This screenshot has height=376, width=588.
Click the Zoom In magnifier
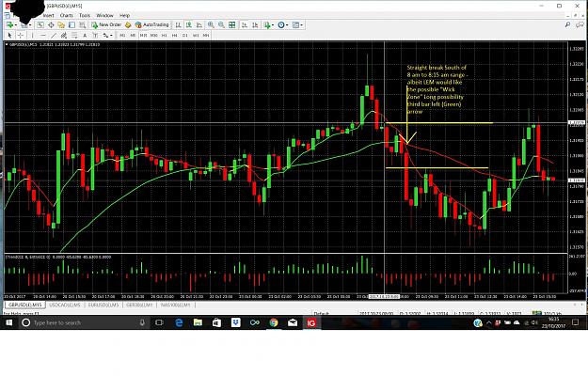tap(211, 25)
